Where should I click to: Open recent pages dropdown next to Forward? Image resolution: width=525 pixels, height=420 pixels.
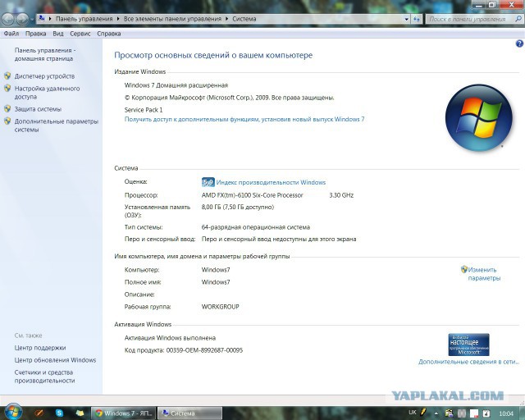tap(32, 20)
